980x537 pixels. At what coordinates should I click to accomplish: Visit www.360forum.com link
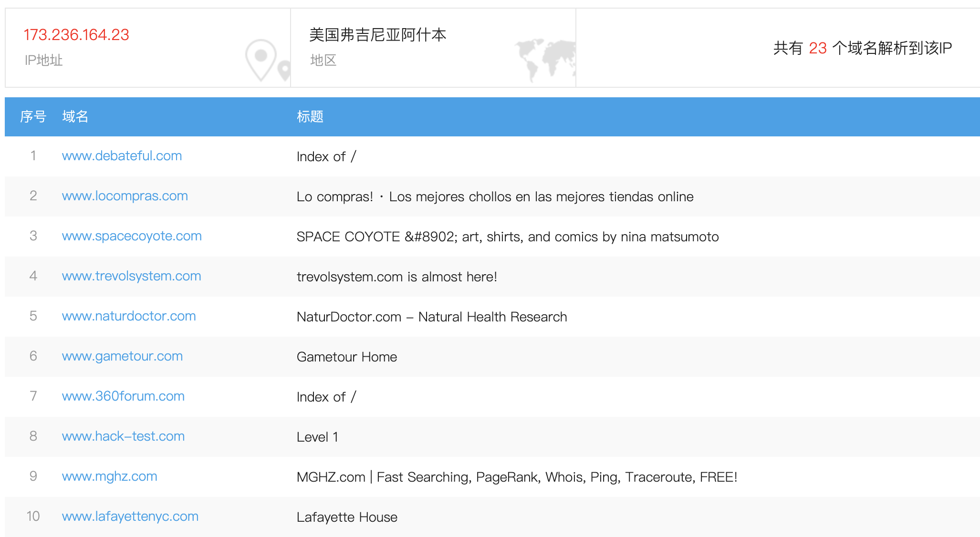click(123, 396)
